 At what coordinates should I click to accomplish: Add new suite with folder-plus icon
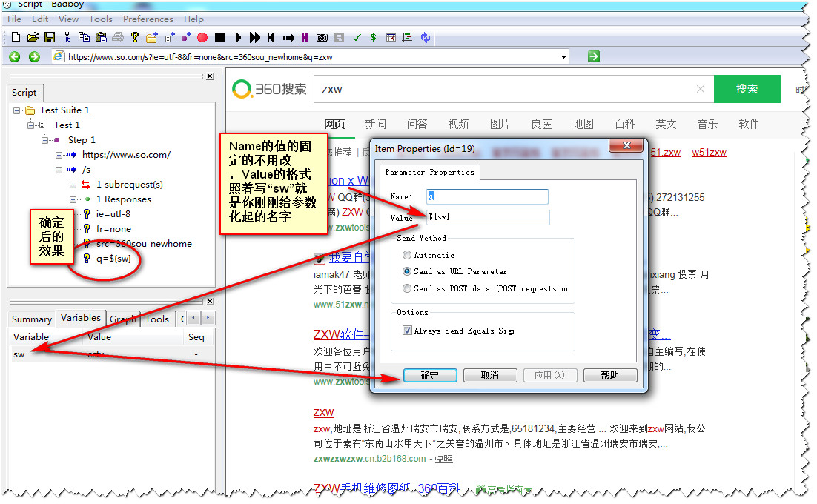point(152,37)
